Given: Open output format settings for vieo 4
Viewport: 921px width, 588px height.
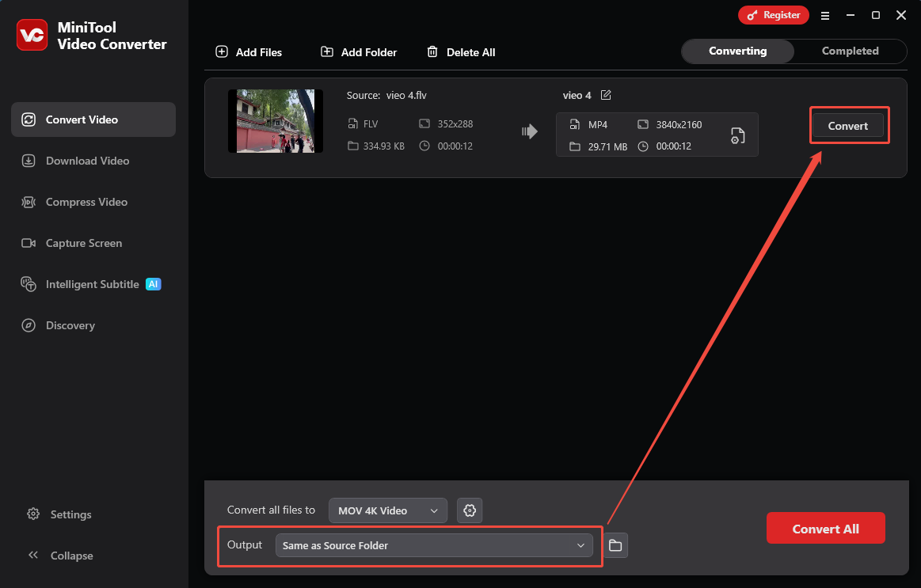Looking at the screenshot, I should click(737, 135).
